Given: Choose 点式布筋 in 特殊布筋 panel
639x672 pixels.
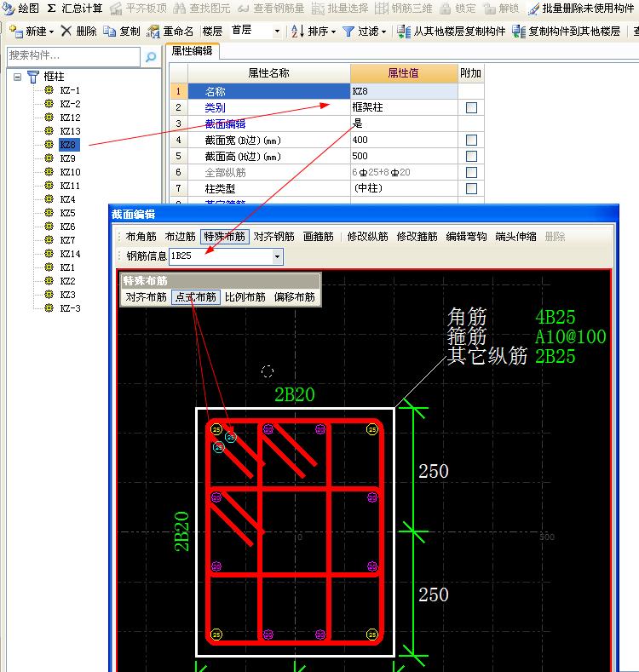Looking at the screenshot, I should pos(196,297).
